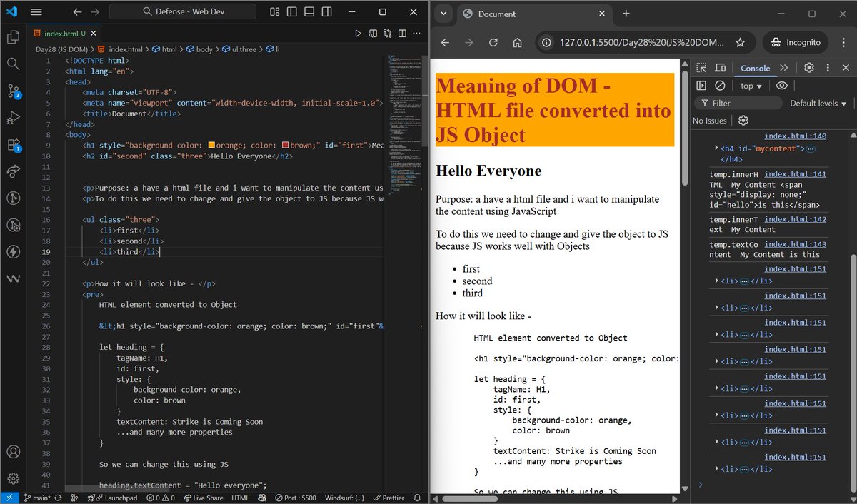Show the console sidebar
Screen dimensions: 857x504
click(701, 86)
